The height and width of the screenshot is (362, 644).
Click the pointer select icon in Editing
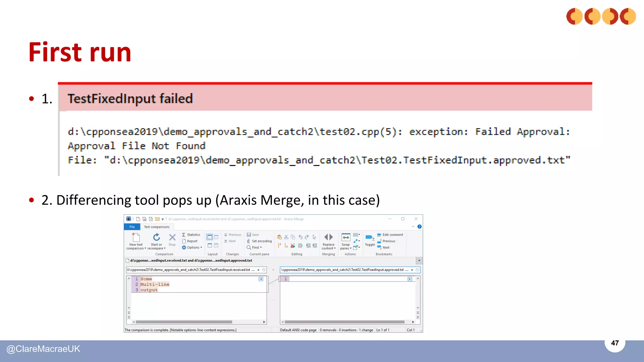pyautogui.click(x=314, y=237)
